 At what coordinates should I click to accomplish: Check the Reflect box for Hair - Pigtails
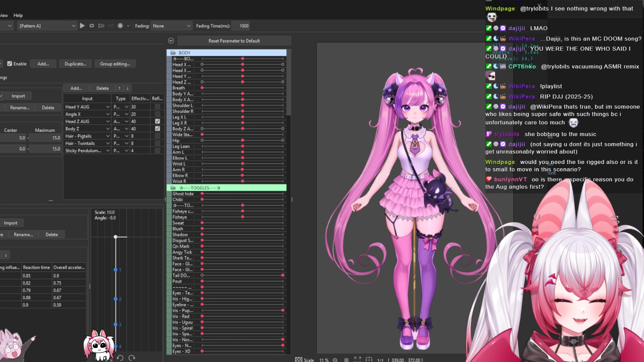157,136
